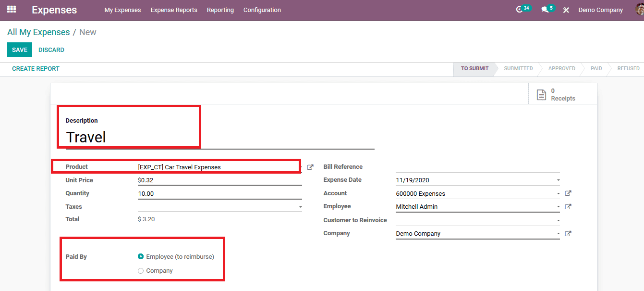The image size is (644, 291).
Task: Open the apps grid menu icon
Action: (12, 9)
